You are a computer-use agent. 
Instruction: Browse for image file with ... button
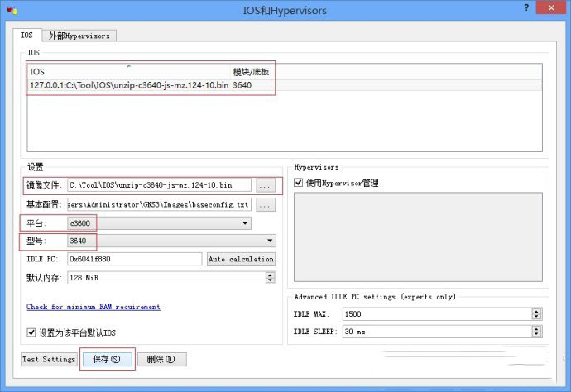tap(265, 185)
